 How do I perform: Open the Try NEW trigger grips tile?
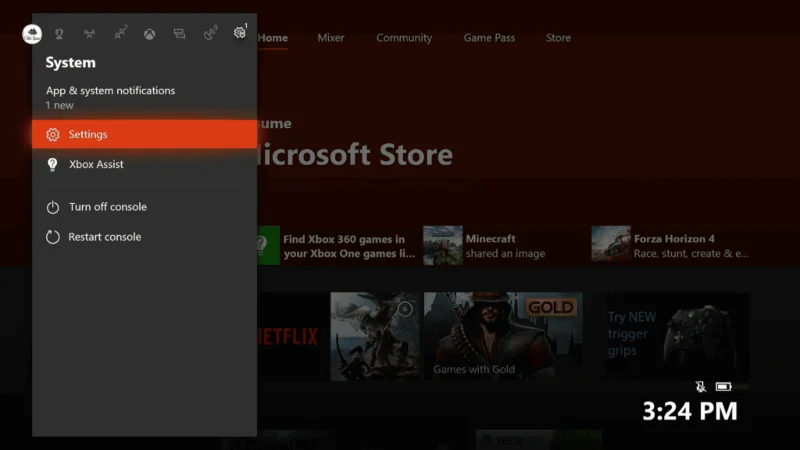pyautogui.click(x=675, y=336)
